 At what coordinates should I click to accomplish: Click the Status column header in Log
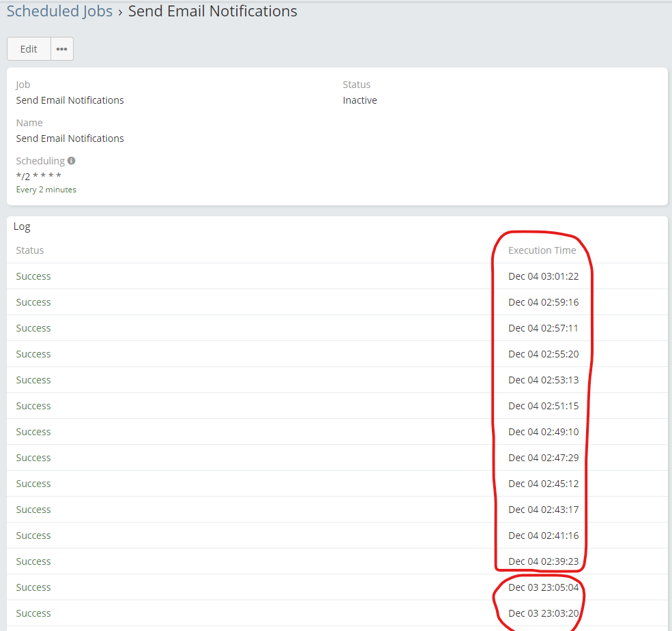point(30,250)
